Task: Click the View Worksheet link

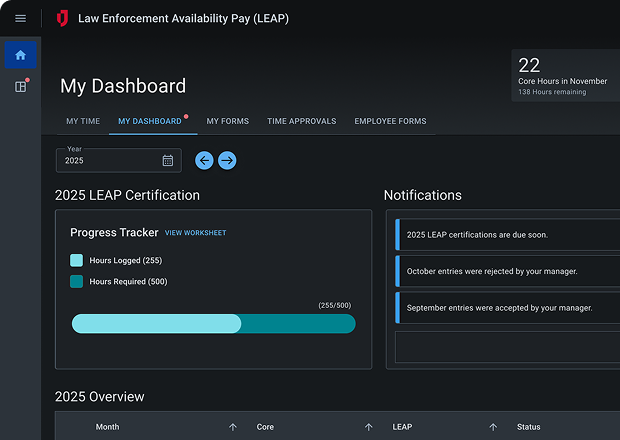Action: [195, 233]
